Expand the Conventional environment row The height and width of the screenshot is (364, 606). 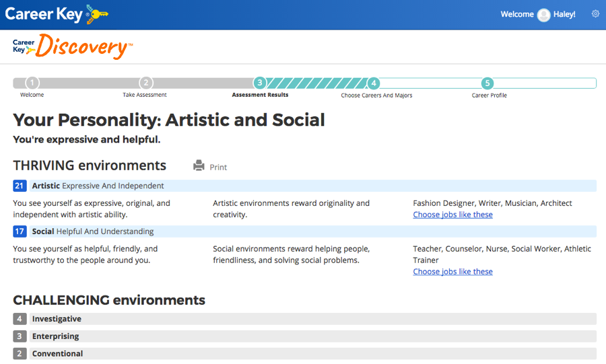[x=304, y=354]
